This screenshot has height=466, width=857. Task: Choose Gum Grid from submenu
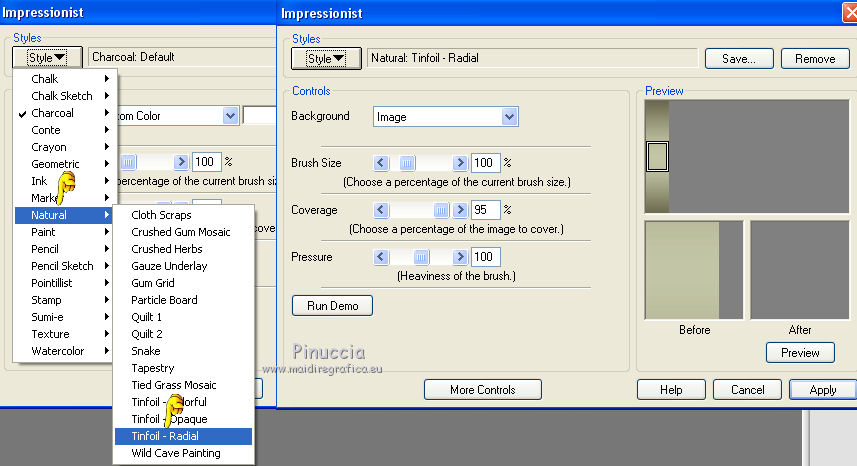tap(183, 283)
